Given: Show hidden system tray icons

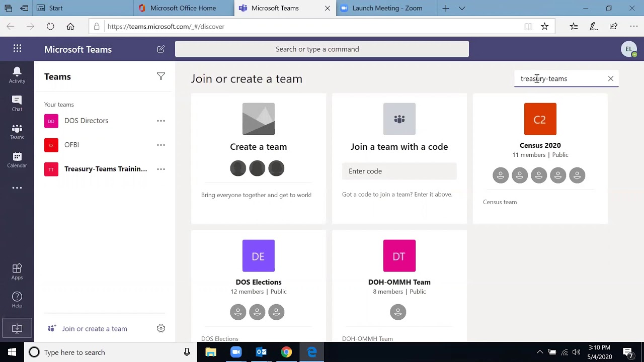Looking at the screenshot, I should point(540,352).
